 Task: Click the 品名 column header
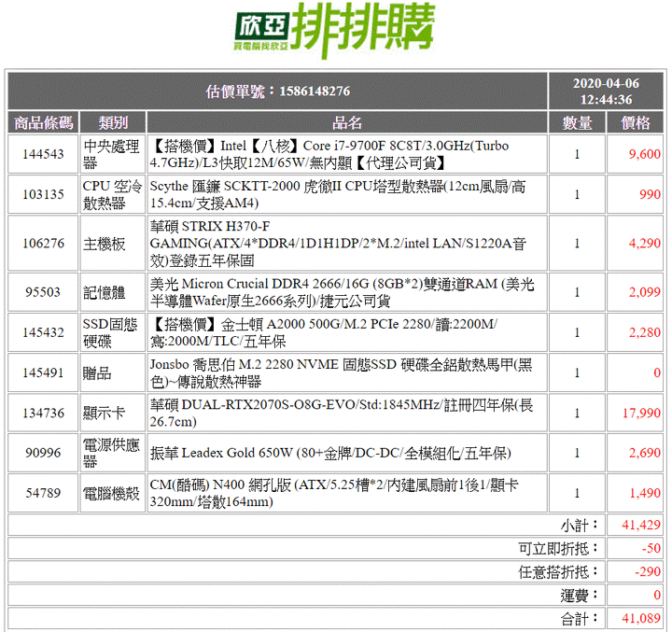click(347, 122)
